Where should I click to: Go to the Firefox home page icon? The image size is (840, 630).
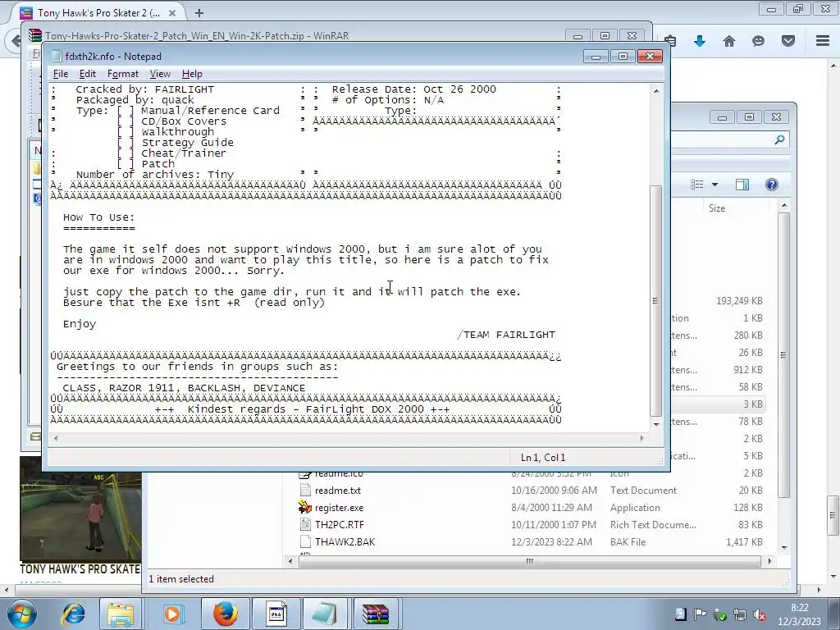(x=728, y=41)
